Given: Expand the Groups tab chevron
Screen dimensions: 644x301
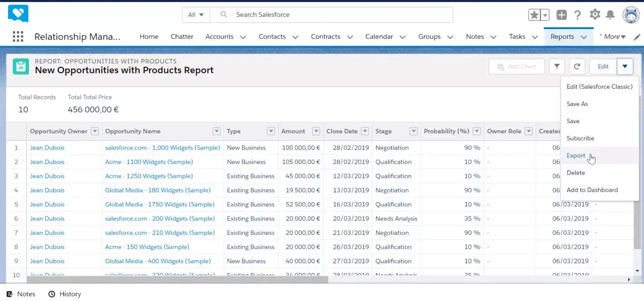Looking at the screenshot, I should 450,37.
